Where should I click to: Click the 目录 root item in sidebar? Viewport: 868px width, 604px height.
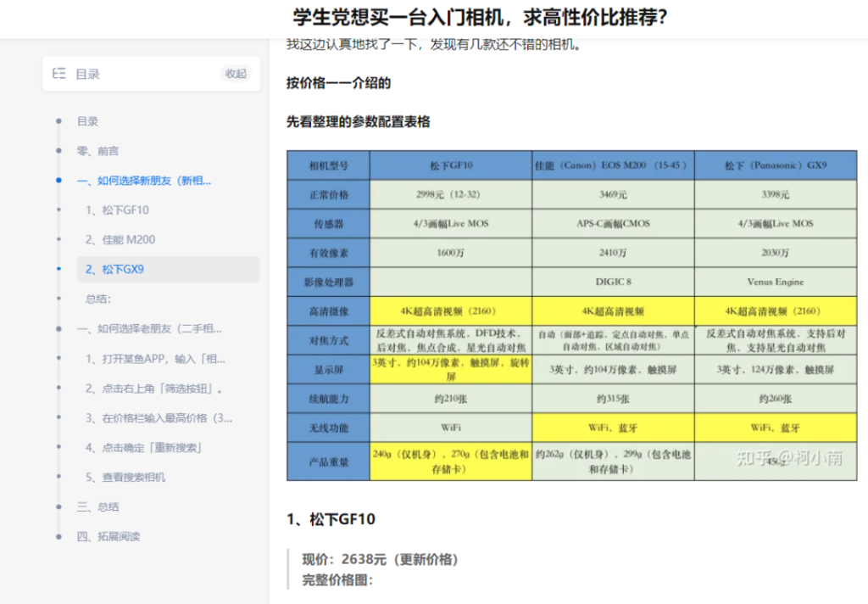pyautogui.click(x=88, y=120)
